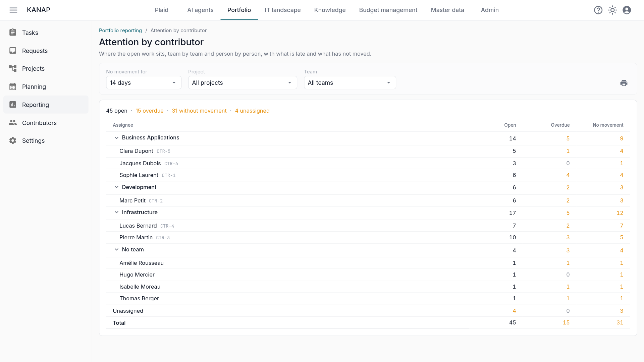Select the Sophie Laurent contributor row
The image size is (644, 362).
(x=368, y=175)
